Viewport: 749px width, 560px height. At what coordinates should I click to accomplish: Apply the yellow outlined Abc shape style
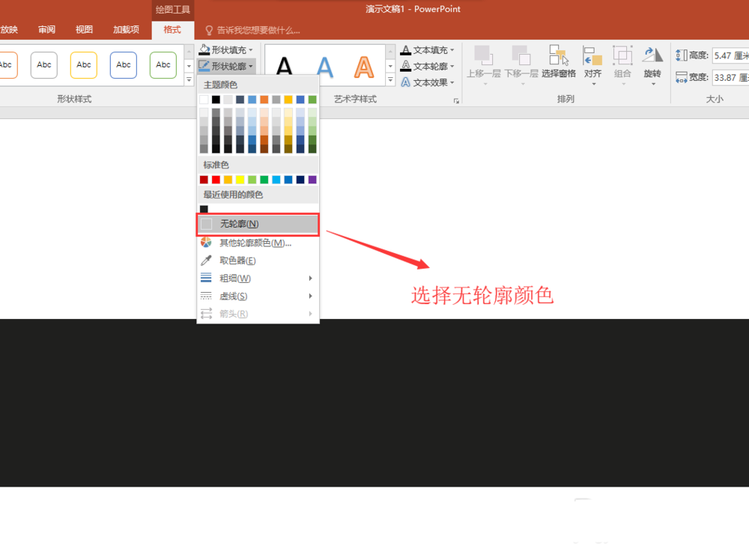[x=84, y=65]
